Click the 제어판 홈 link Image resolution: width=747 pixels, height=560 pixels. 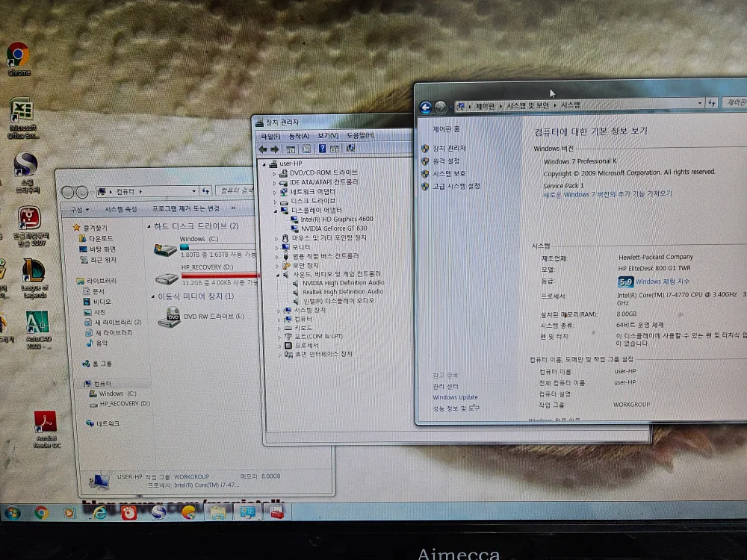pyautogui.click(x=446, y=129)
